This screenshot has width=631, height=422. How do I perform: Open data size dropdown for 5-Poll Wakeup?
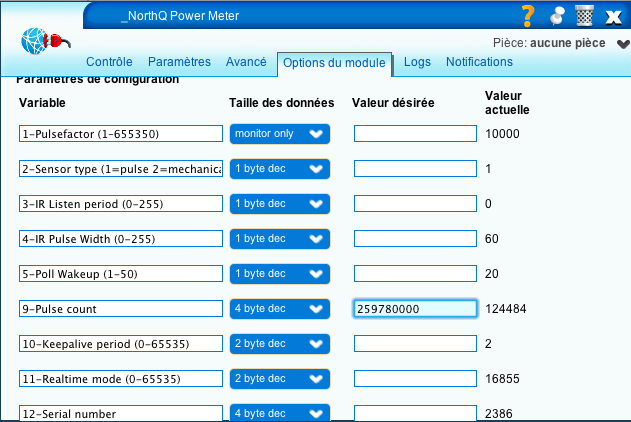click(280, 274)
